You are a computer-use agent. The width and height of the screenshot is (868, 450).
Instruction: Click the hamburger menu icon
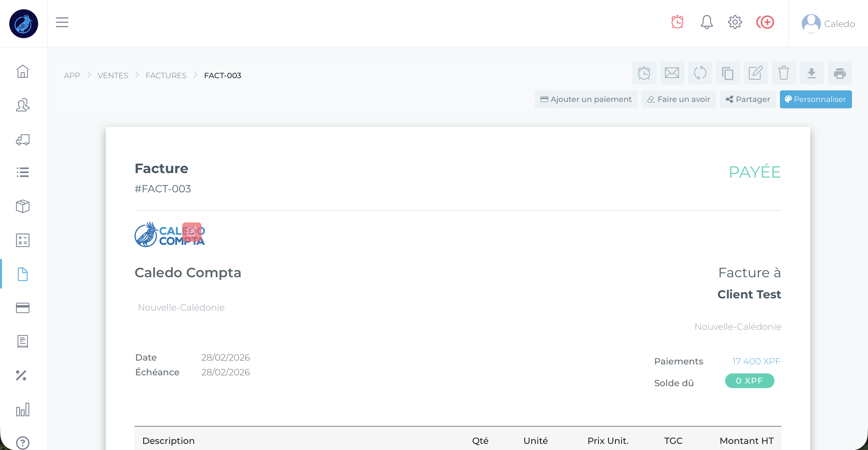tap(62, 22)
